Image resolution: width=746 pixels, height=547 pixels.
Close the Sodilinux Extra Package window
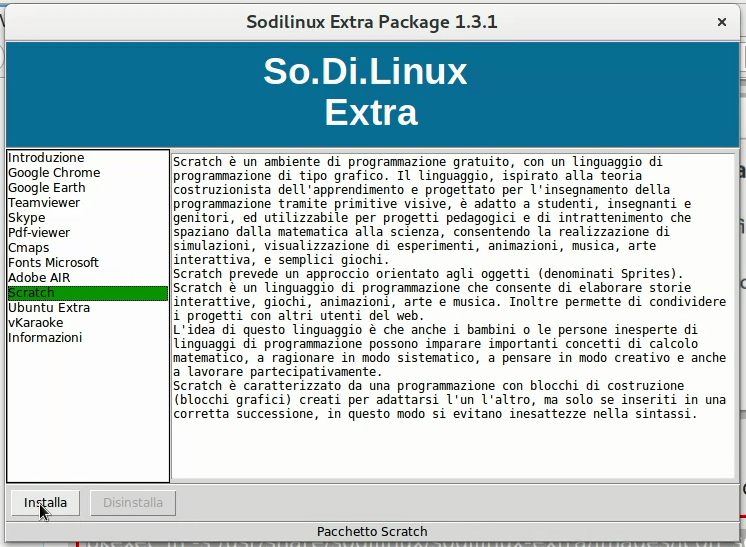[721, 22]
